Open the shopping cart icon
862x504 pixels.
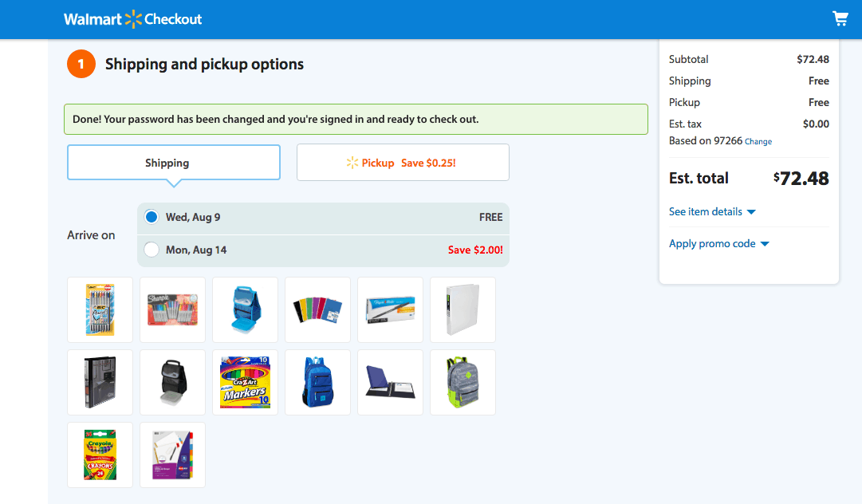[x=840, y=18]
